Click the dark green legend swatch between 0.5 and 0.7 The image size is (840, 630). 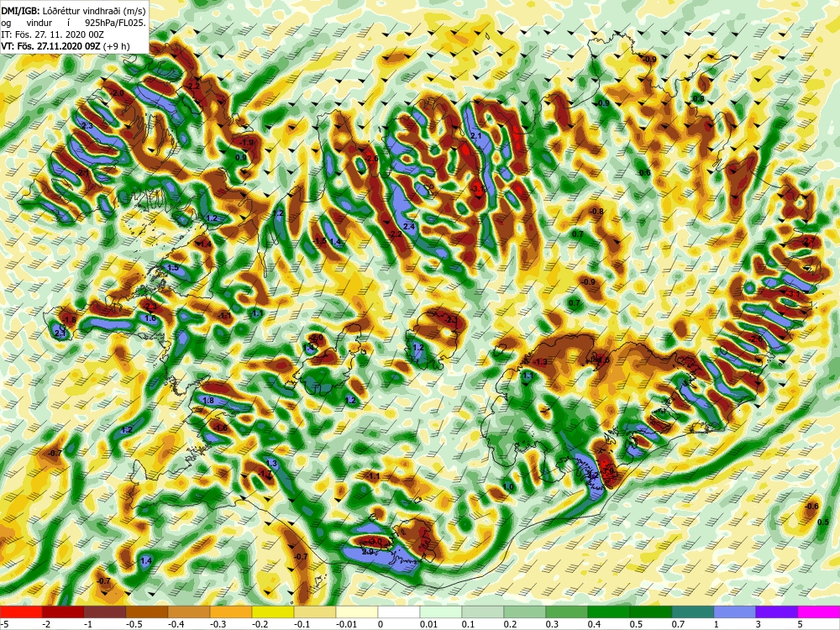coord(651,612)
